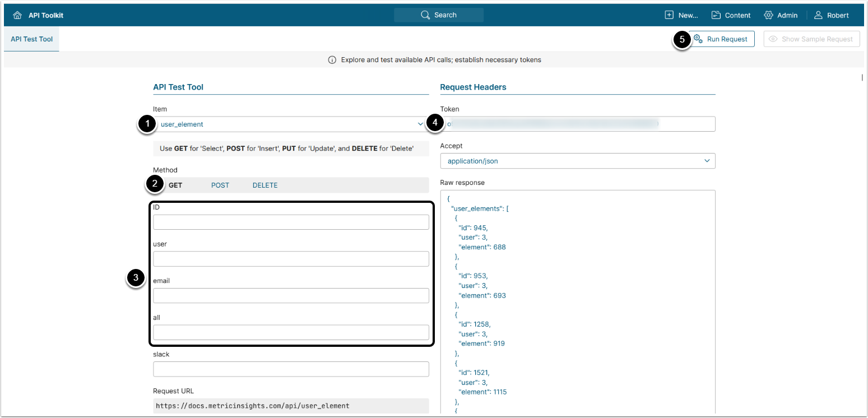Focus the user input field

291,259
